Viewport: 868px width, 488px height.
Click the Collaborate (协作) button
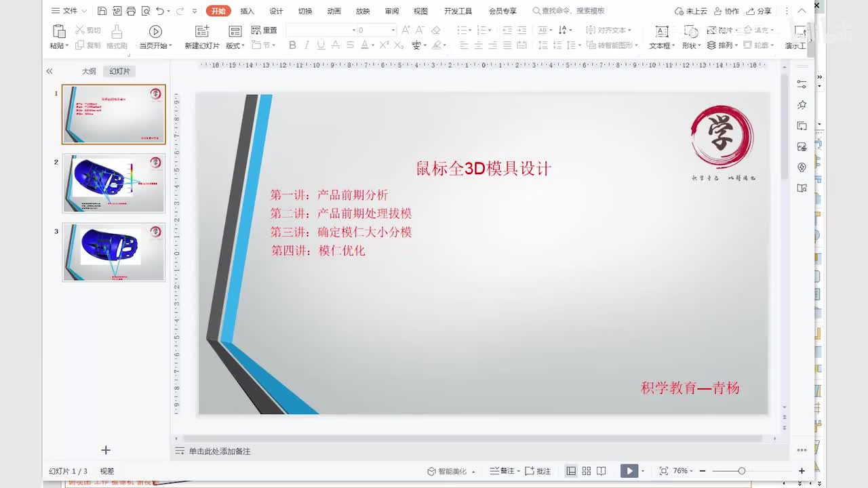(726, 11)
